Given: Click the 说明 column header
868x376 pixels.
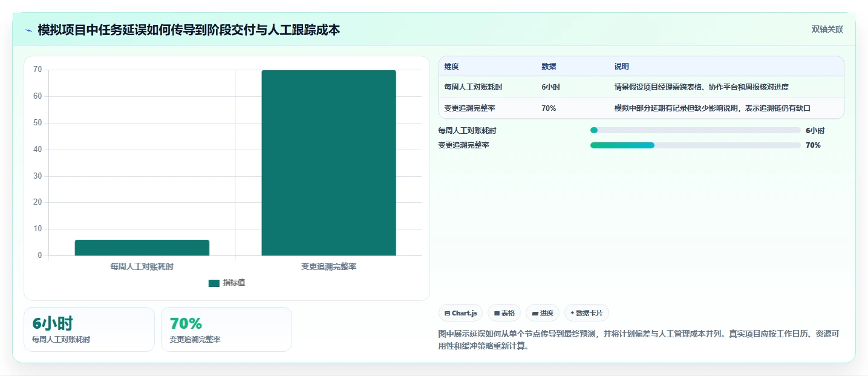Looking at the screenshot, I should [x=622, y=67].
